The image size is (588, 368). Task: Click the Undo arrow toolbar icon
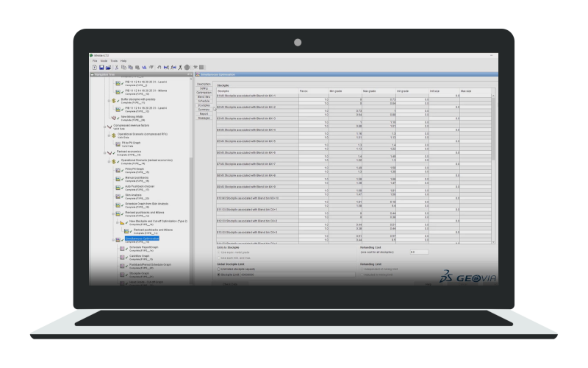(x=159, y=67)
